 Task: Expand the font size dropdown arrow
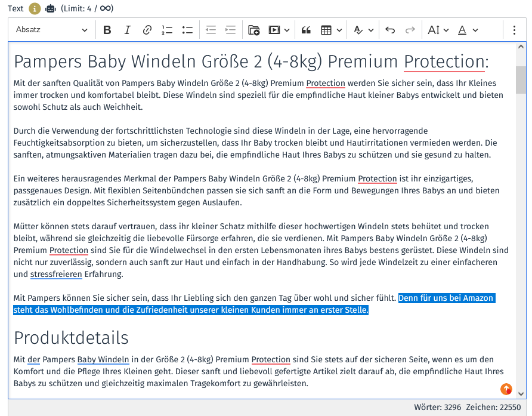(x=446, y=30)
